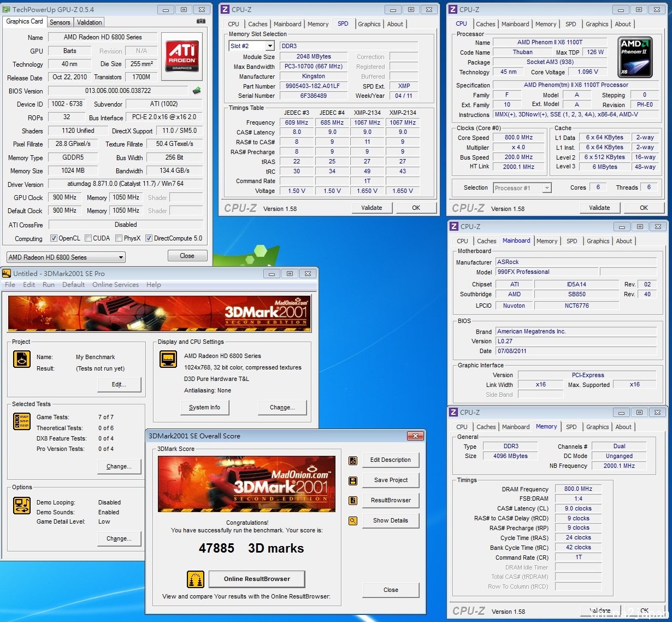Image resolution: width=672 pixels, height=622 pixels.
Task: Click the Save Project button
Action: point(391,480)
